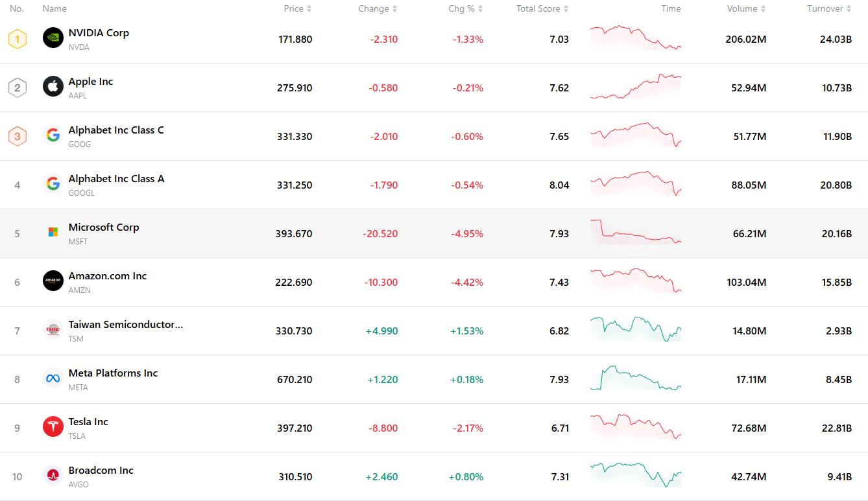
Task: Click the Apple Inc logo icon
Action: point(53,86)
